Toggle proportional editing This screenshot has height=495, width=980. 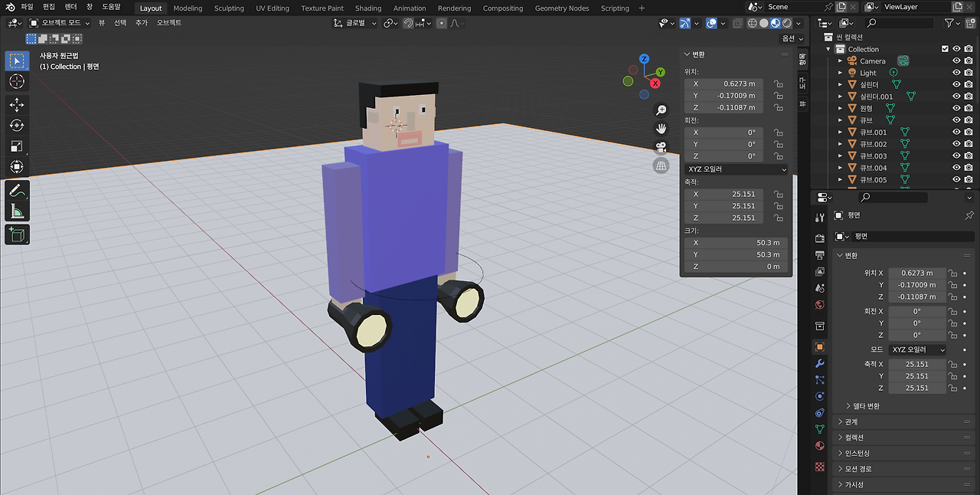coord(442,23)
